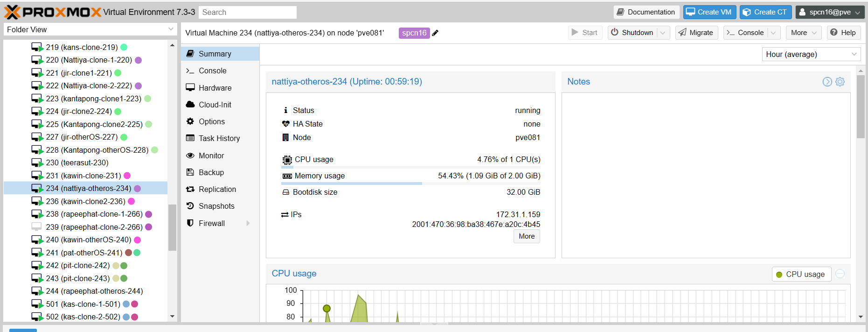Click the IPs network arrows icon
Image resolution: width=868 pixels, height=332 pixels.
pyautogui.click(x=285, y=215)
